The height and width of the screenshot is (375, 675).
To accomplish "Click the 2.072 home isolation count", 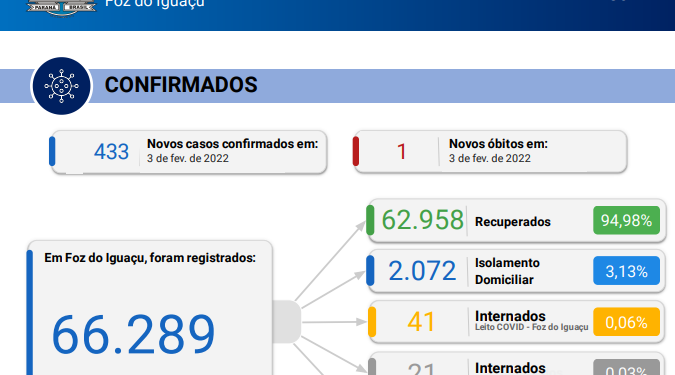I will tap(422, 271).
